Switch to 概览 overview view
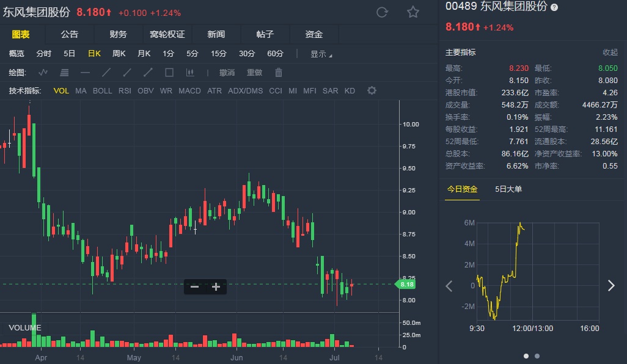 pos(16,54)
